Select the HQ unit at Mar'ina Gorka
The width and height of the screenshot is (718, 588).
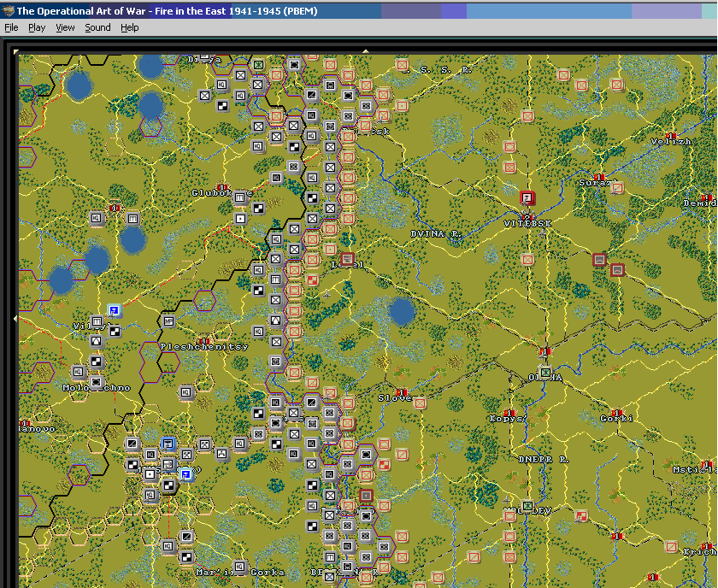pos(239,567)
